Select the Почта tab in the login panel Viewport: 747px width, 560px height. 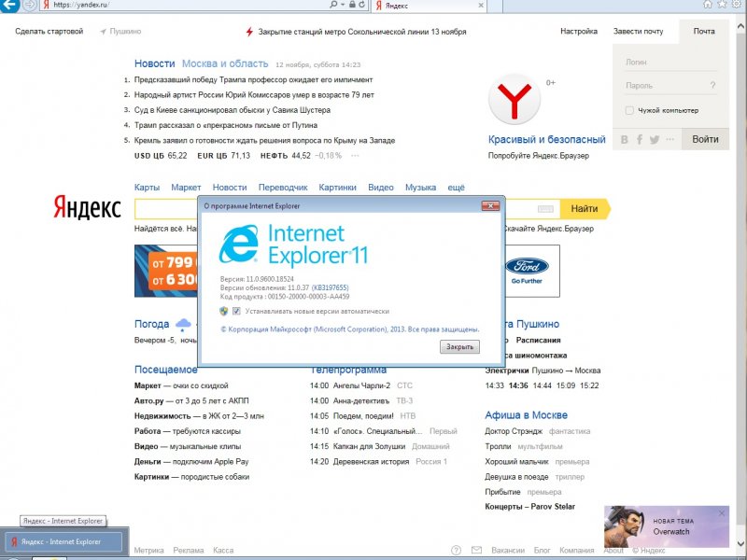(x=704, y=32)
